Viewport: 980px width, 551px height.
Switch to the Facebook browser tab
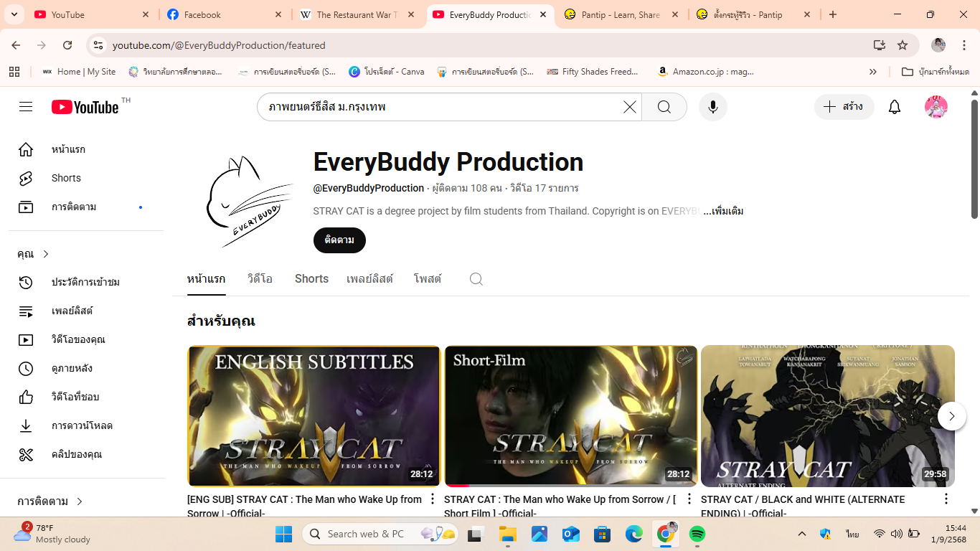point(225,14)
